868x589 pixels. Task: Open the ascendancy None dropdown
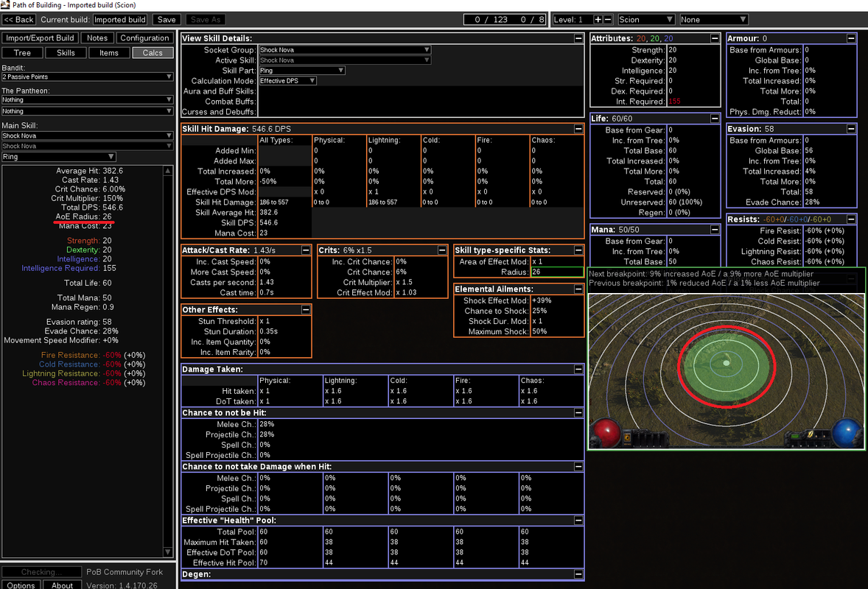[713, 19]
